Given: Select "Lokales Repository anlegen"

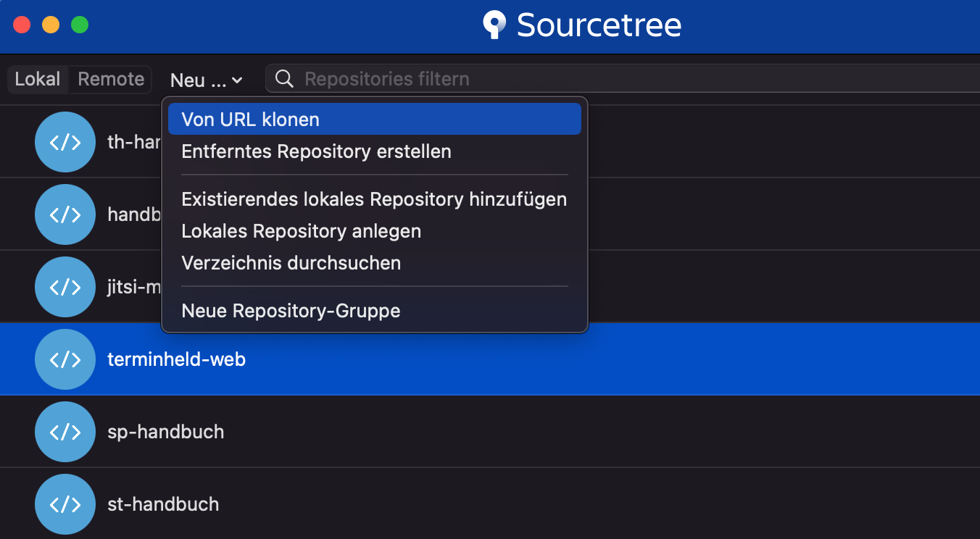Looking at the screenshot, I should pyautogui.click(x=301, y=231).
